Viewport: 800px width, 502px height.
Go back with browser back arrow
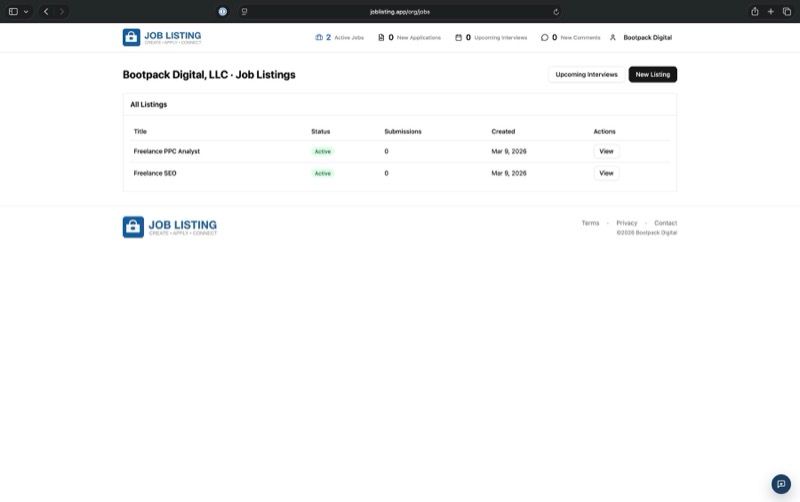click(46, 11)
